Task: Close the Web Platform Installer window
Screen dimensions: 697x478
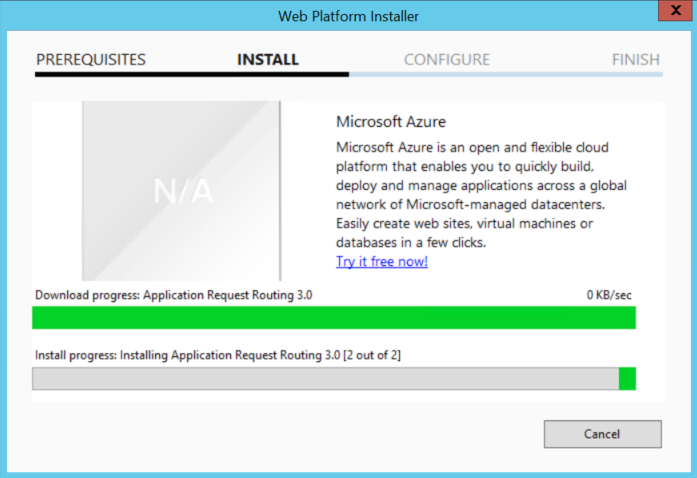Action: click(675, 10)
